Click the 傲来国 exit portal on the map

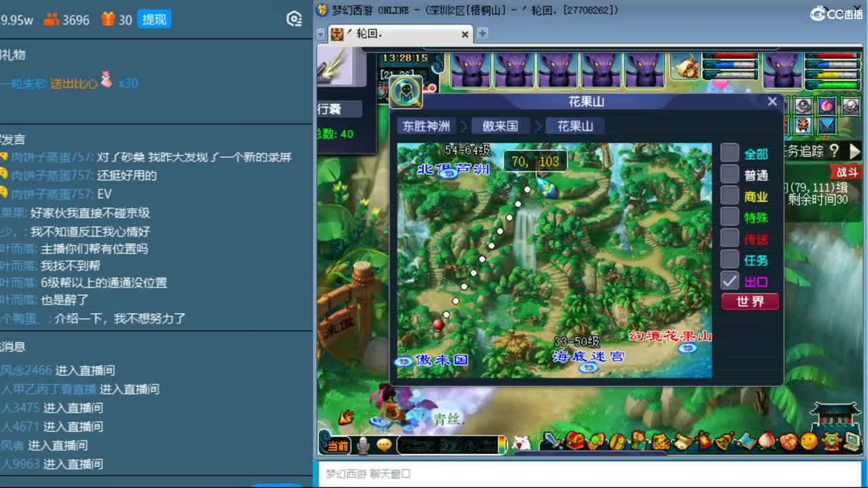(x=404, y=361)
